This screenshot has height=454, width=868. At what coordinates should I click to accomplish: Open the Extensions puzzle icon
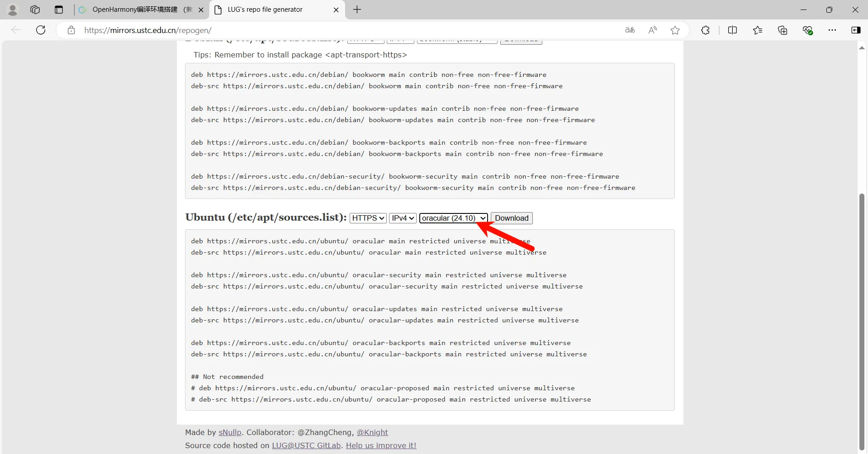[705, 30]
